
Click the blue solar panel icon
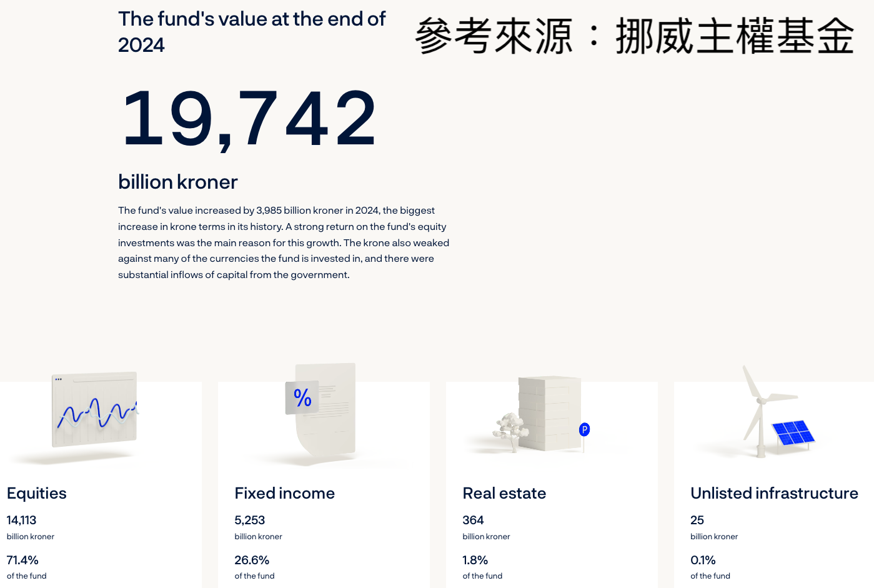coord(793,433)
